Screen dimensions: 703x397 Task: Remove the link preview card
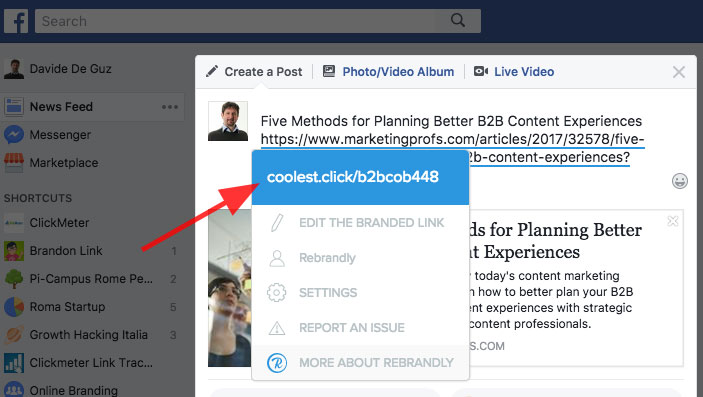673,221
